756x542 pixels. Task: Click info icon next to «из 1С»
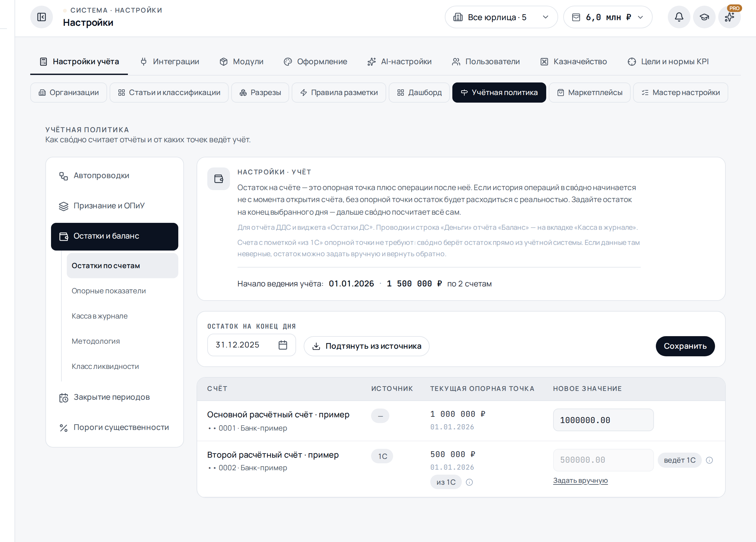[469, 482]
